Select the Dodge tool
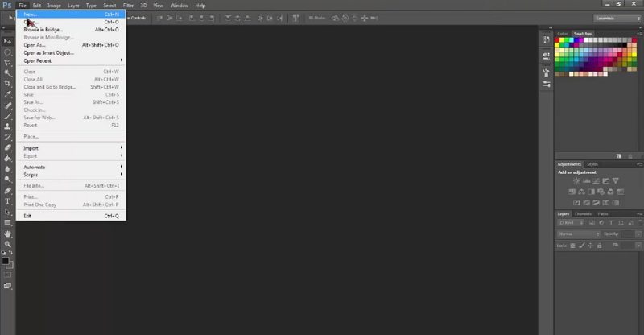 (x=7, y=180)
